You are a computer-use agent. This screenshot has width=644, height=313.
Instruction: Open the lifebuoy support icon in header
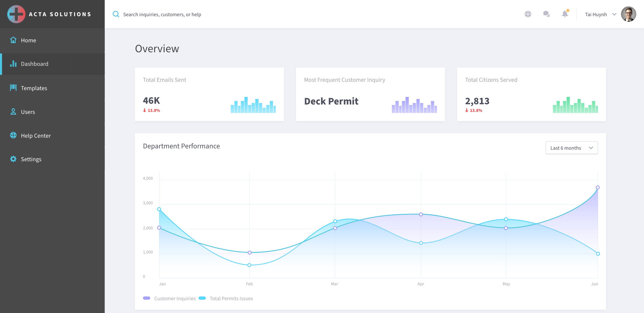pyautogui.click(x=528, y=14)
